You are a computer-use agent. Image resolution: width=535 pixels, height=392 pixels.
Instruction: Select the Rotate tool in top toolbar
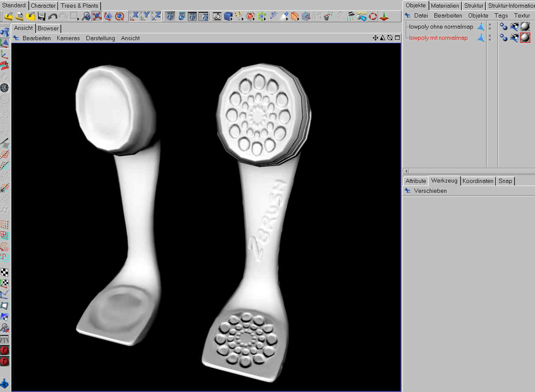(x=120, y=16)
